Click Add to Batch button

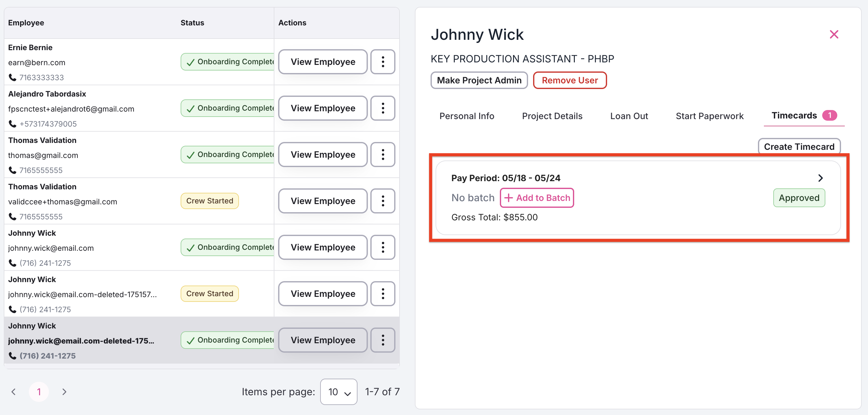[x=537, y=198]
